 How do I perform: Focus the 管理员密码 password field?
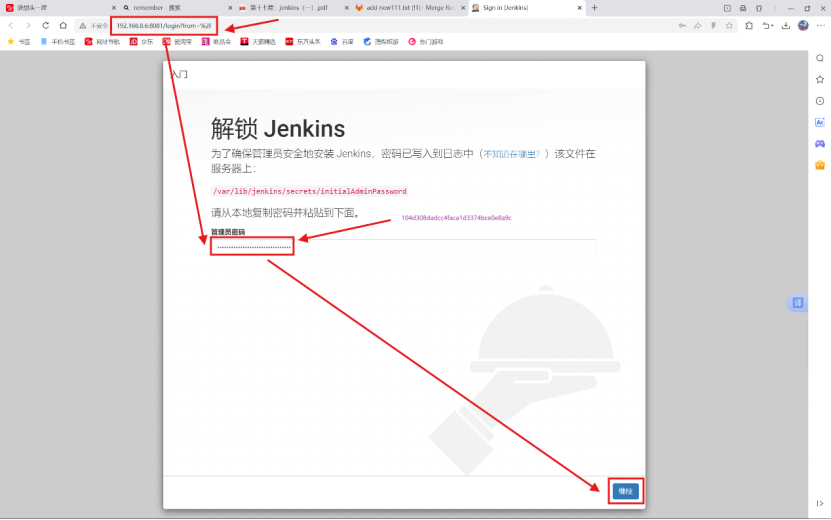[x=403, y=247]
